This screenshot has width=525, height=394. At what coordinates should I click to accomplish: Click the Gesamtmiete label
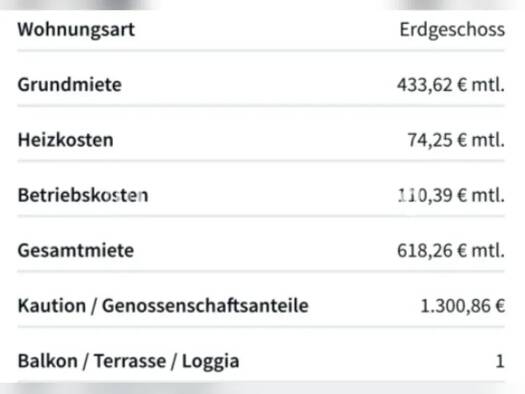coord(76,250)
